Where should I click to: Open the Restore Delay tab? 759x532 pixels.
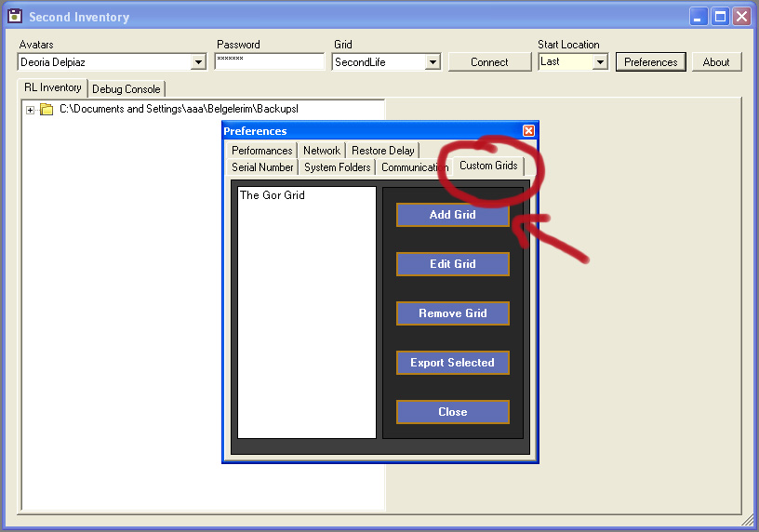pos(383,151)
